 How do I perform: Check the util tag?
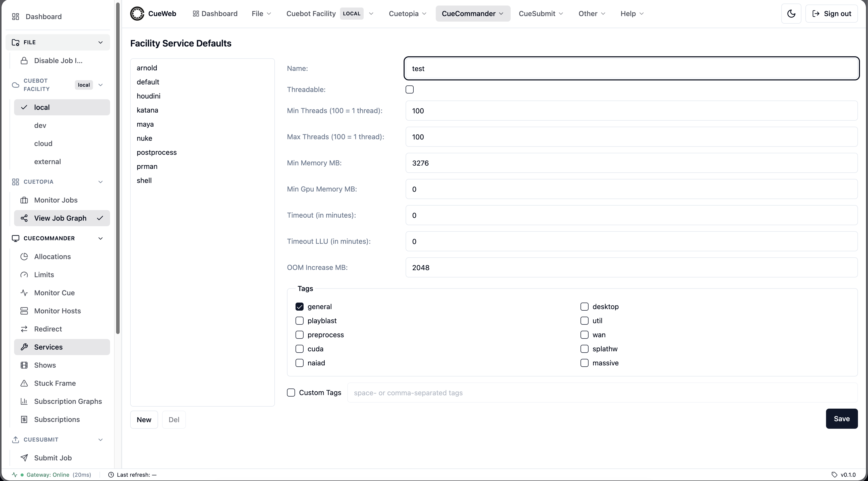coord(584,321)
